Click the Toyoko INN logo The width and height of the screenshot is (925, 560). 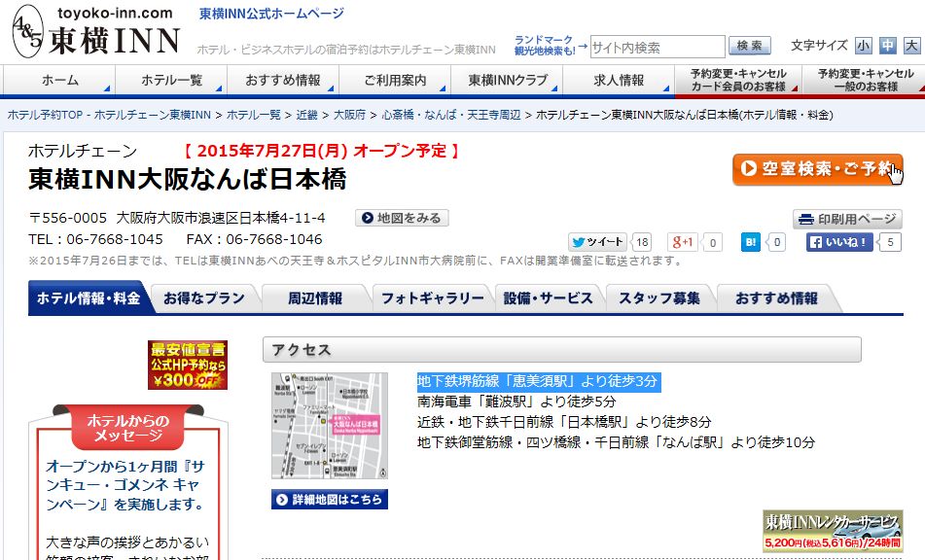(x=97, y=31)
